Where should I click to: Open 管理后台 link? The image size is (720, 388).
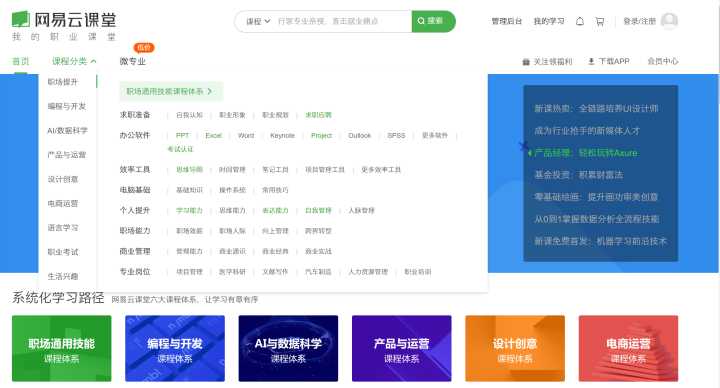pyautogui.click(x=506, y=21)
